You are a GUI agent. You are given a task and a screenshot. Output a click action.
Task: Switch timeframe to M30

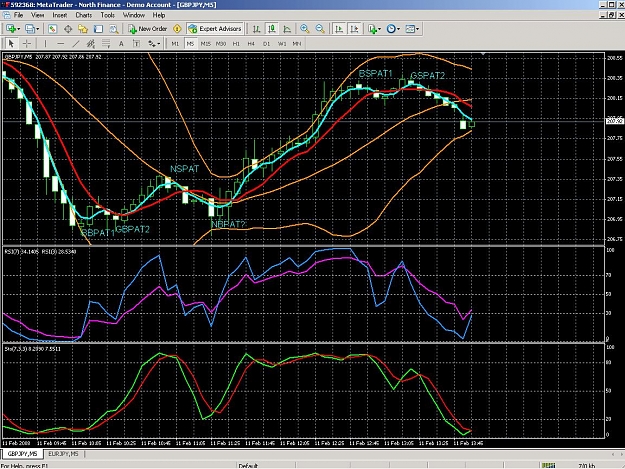(221, 43)
